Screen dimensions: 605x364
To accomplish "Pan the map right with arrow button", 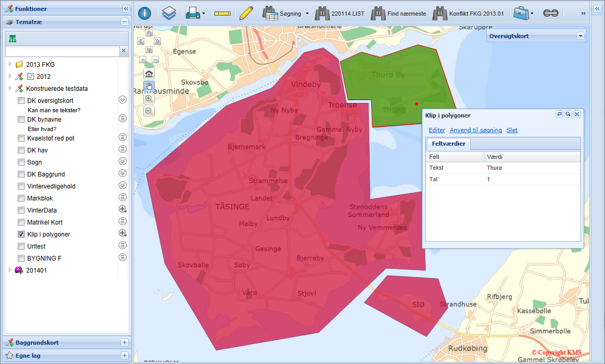I will pyautogui.click(x=157, y=41).
